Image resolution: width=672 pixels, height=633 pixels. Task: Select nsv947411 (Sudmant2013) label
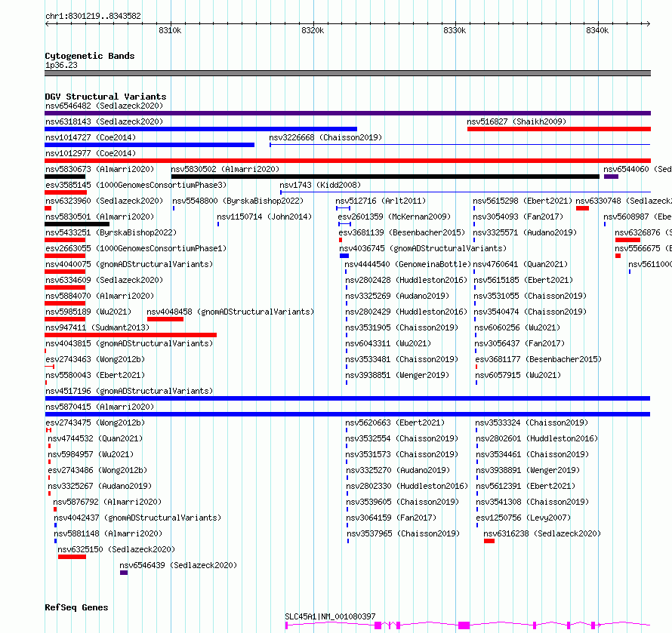pos(97,327)
